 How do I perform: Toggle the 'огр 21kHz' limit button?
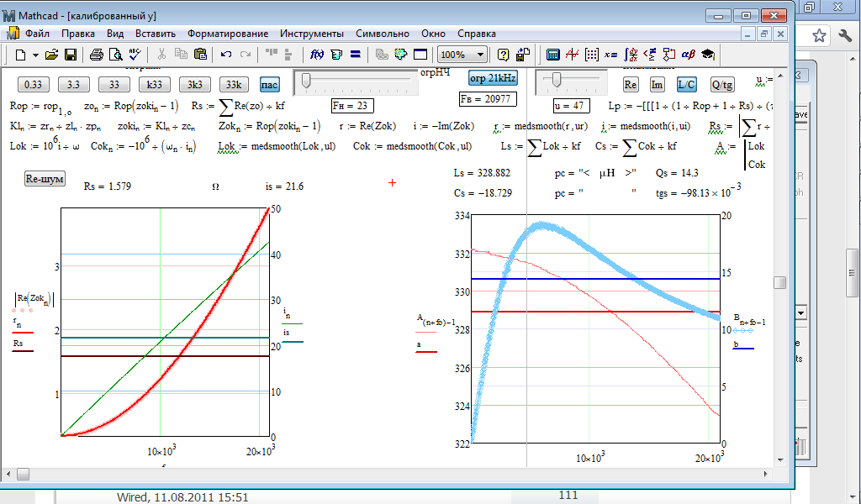click(x=493, y=78)
